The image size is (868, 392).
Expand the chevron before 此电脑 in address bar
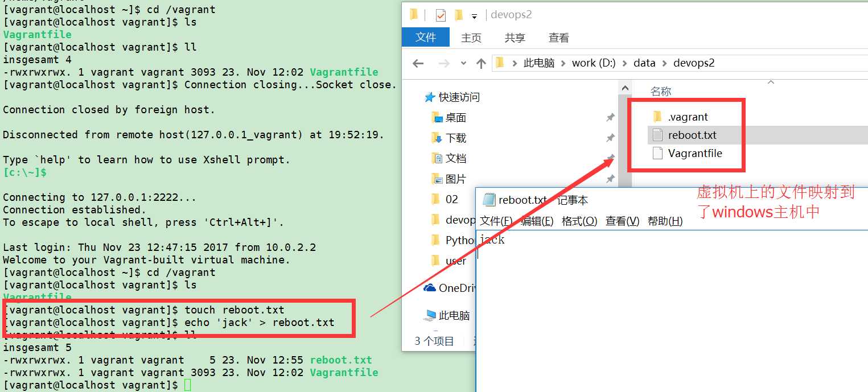tap(515, 63)
